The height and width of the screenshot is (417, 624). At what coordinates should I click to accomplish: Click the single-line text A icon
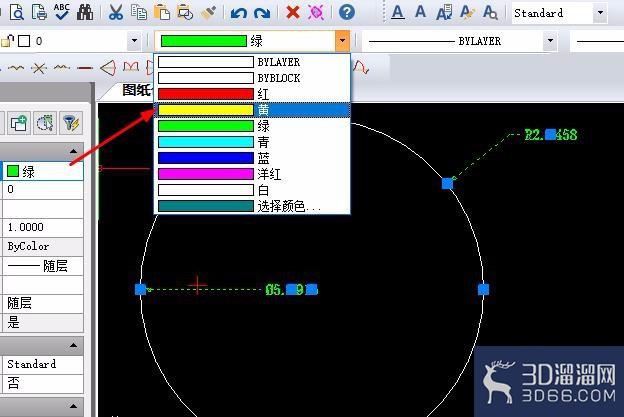pos(420,12)
